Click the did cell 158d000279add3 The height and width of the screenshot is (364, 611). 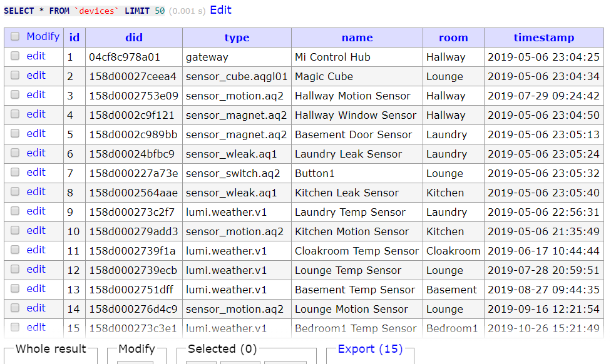(x=133, y=231)
